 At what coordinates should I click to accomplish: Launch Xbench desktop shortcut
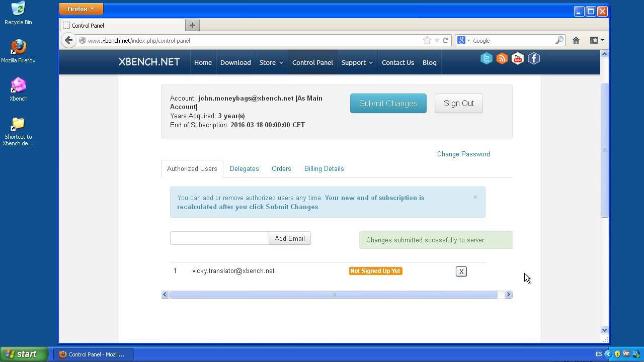coord(18,89)
